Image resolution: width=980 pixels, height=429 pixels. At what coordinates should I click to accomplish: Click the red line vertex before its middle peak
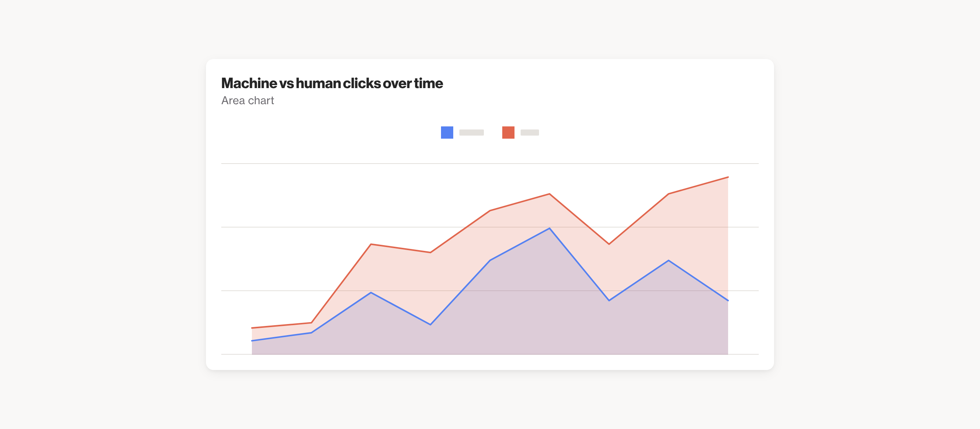point(490,210)
